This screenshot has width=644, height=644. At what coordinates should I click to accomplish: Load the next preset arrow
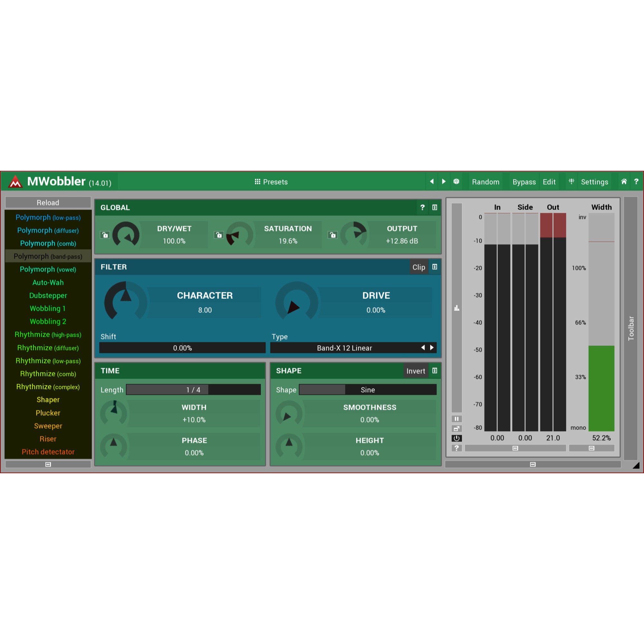click(444, 182)
